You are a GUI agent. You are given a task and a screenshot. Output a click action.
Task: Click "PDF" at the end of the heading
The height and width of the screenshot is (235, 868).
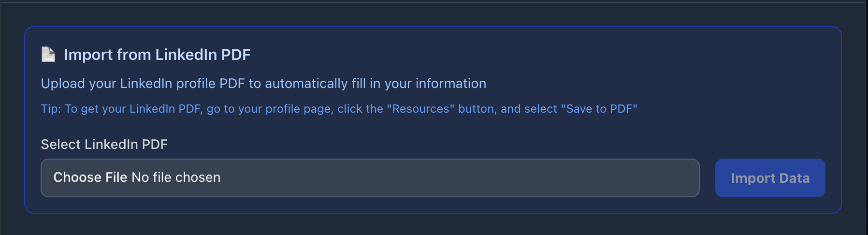pos(236,55)
